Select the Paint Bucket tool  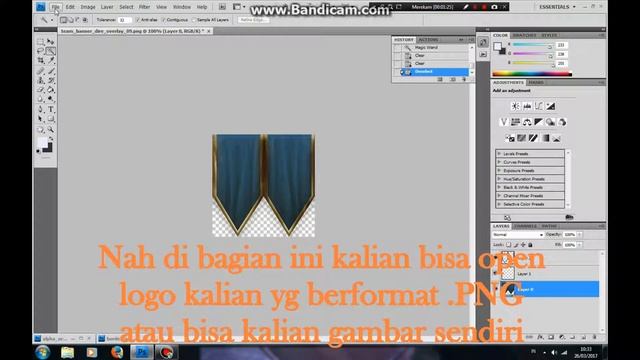pyautogui.click(x=51, y=89)
